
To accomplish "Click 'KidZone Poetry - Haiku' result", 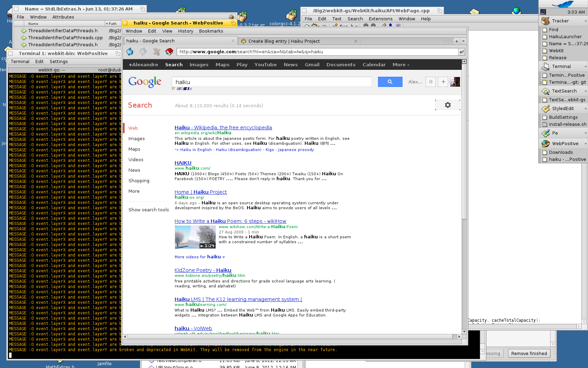I will pyautogui.click(x=203, y=270).
